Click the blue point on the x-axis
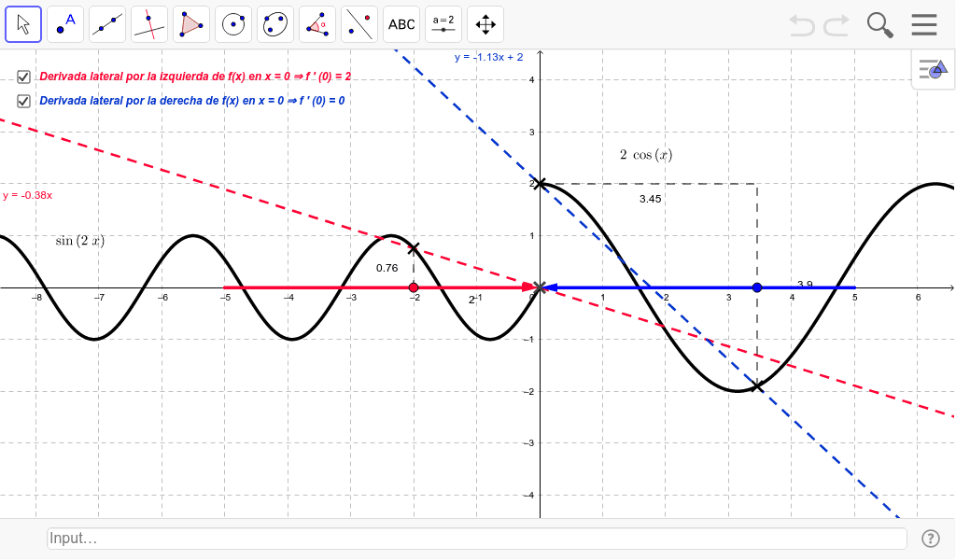The image size is (956, 560). (757, 287)
